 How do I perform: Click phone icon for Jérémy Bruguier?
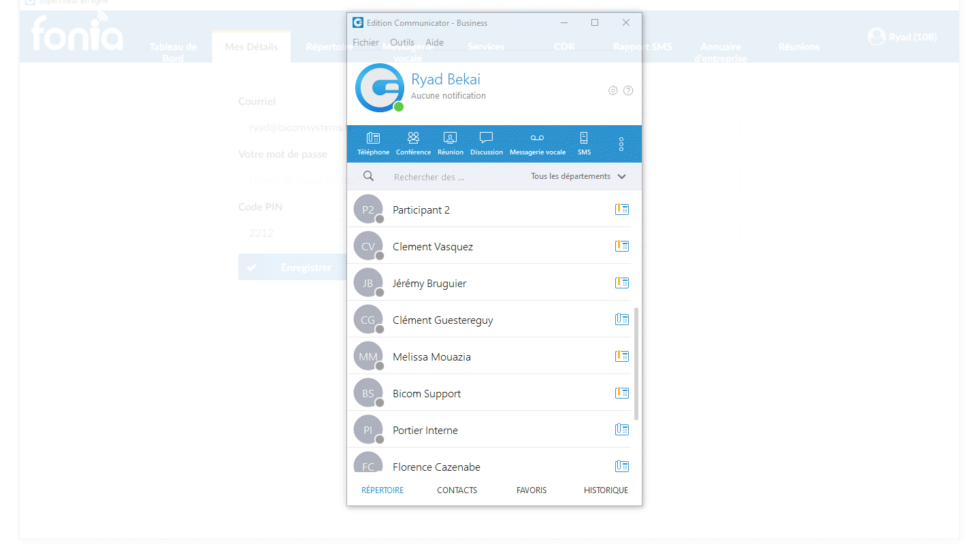[622, 283]
